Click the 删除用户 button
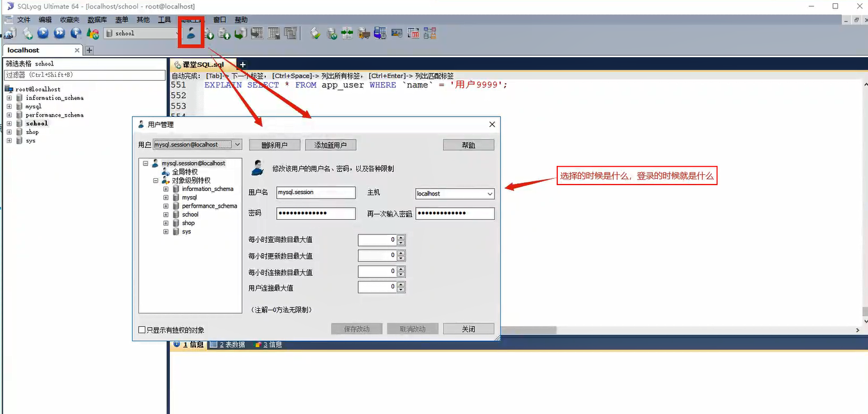868x414 pixels. [274, 145]
